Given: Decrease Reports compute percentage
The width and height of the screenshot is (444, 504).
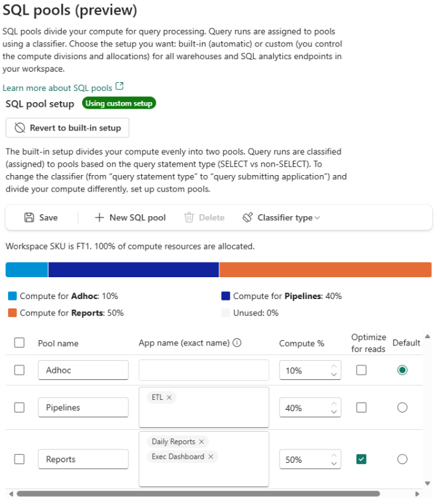Looking at the screenshot, I should (x=334, y=464).
